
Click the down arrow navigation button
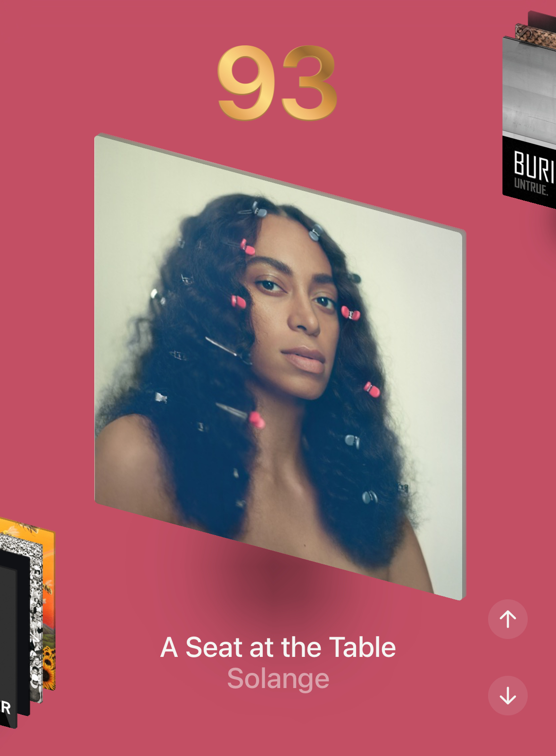tap(507, 695)
